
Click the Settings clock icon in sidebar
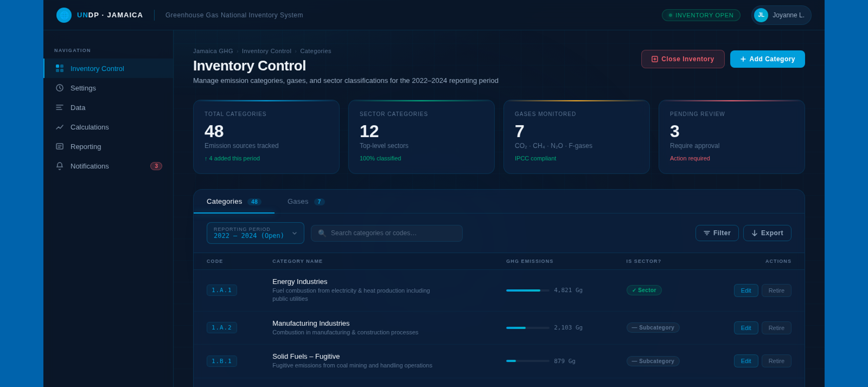point(60,88)
